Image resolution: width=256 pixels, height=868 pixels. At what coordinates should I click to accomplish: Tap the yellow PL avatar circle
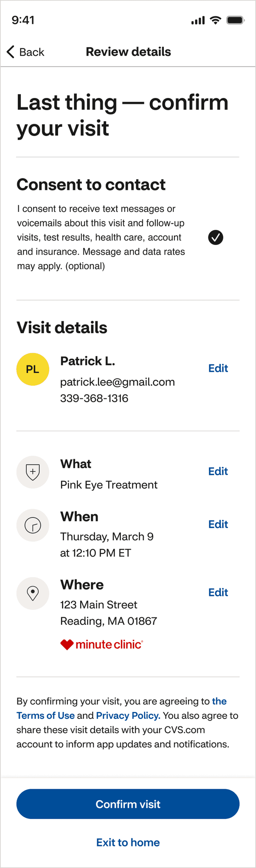click(33, 369)
